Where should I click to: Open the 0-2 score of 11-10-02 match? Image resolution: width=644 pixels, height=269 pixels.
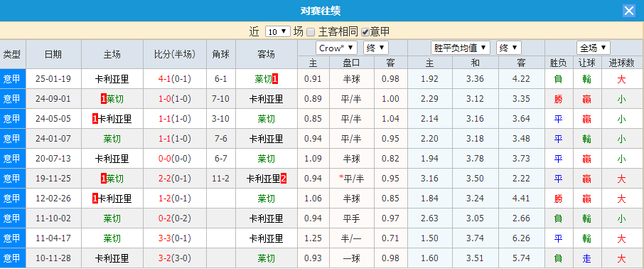click(x=164, y=218)
